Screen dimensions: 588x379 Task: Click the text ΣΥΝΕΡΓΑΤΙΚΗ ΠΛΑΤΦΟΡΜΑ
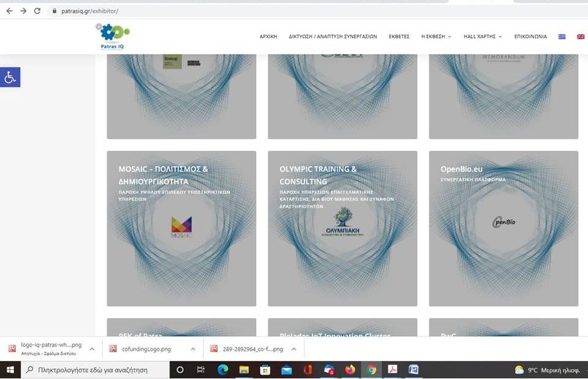coord(473,180)
